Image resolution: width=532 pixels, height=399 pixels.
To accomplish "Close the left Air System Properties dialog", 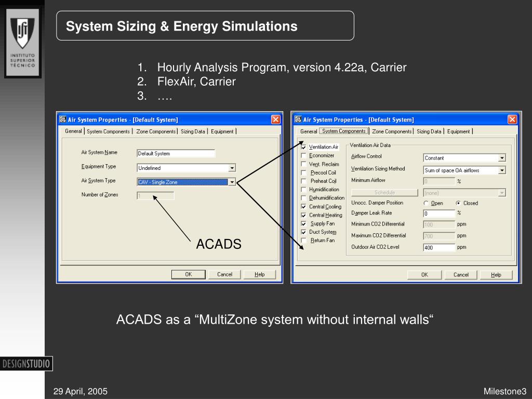I will coord(276,119).
